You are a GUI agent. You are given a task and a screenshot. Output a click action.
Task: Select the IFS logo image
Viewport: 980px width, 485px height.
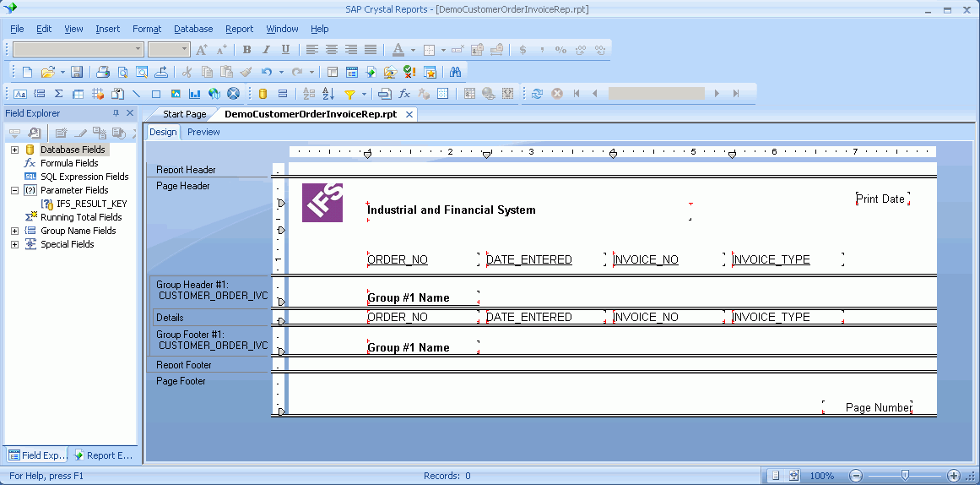click(x=322, y=203)
